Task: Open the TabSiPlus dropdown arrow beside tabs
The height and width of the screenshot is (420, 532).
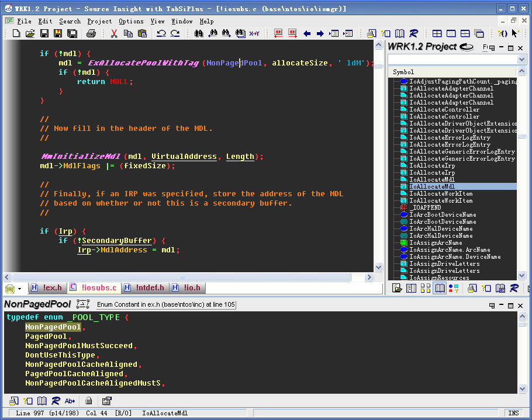Action: point(19,289)
